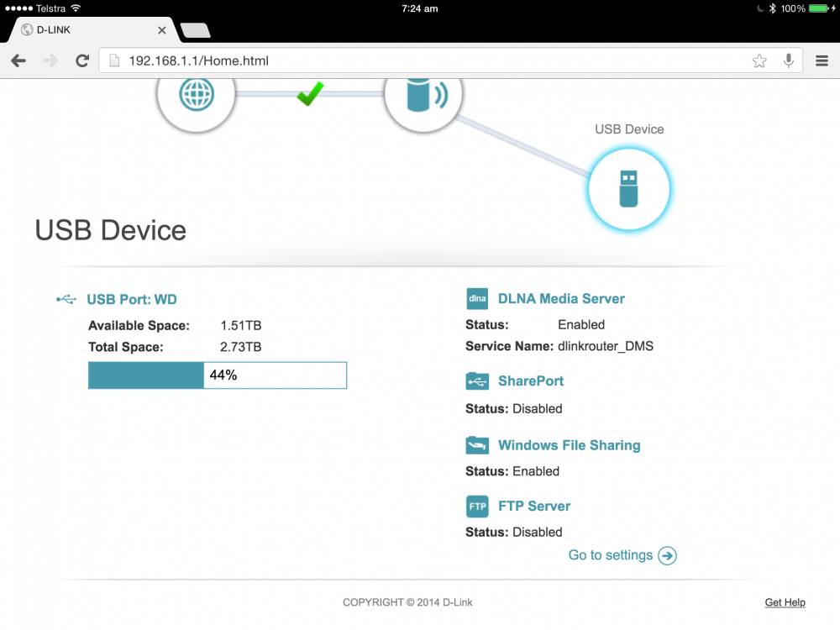Bookmark the page with the star icon
This screenshot has width=840, height=630.
tap(759, 60)
